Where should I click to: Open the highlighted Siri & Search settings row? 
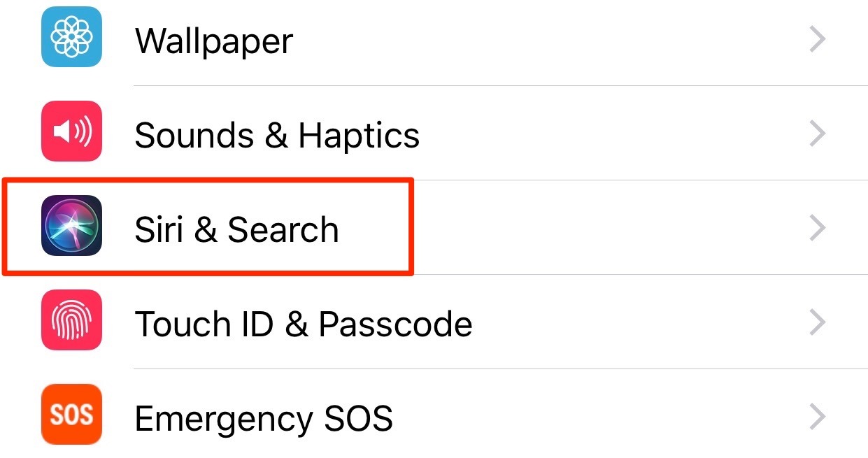coord(434,227)
